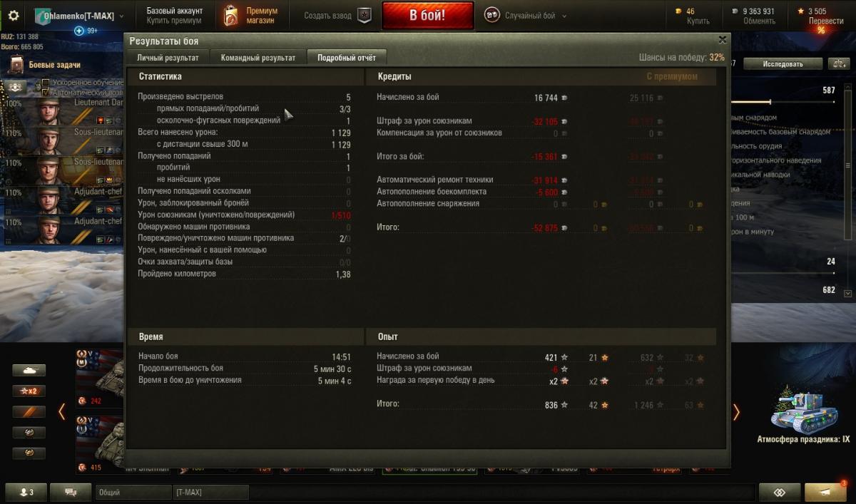The width and height of the screenshot is (856, 504).
Task: Open the Боевые задачи missions icon
Action: [16, 65]
